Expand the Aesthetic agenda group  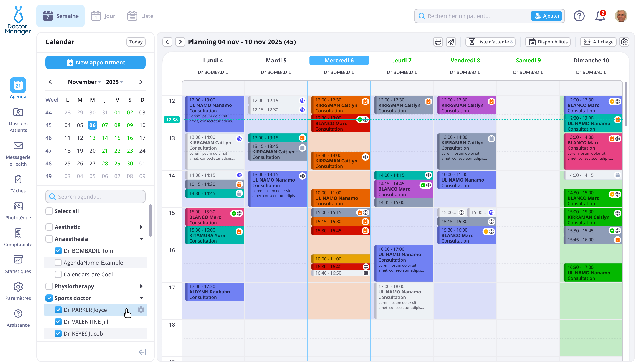(x=142, y=227)
